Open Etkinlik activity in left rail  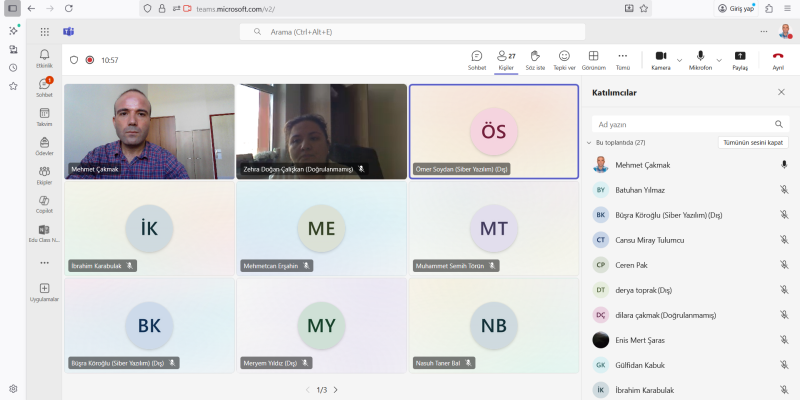click(44, 59)
